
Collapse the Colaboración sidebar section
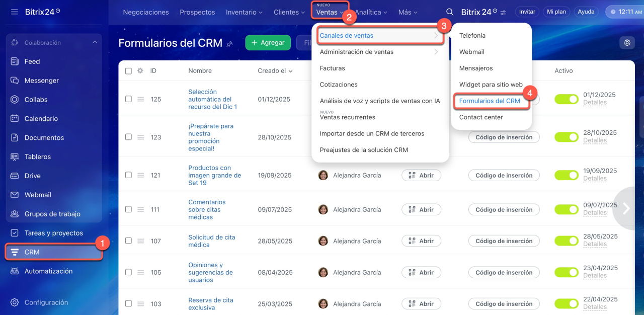[95, 43]
